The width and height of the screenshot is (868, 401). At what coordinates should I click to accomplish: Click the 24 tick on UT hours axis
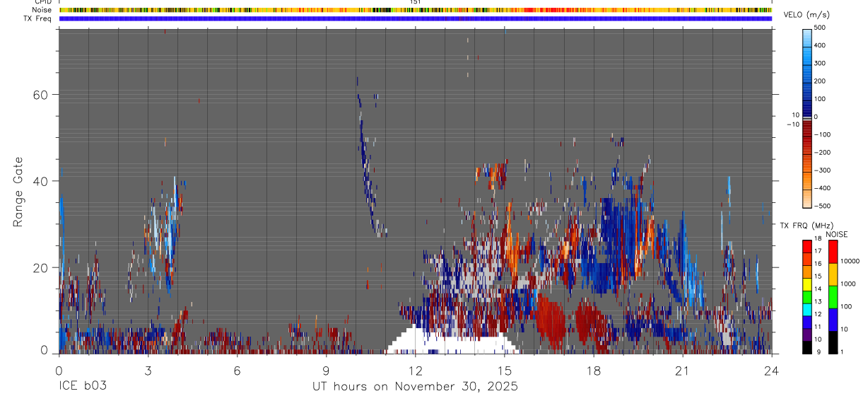771,370
